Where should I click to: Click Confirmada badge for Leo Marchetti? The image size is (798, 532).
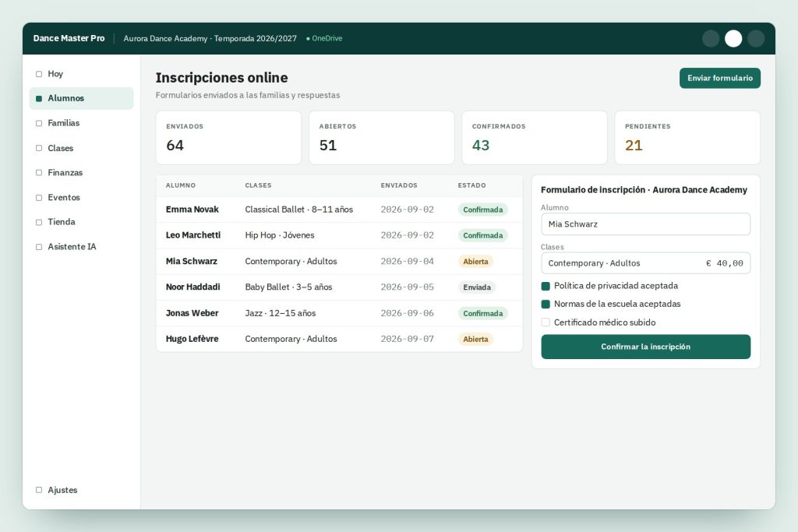[x=482, y=235]
